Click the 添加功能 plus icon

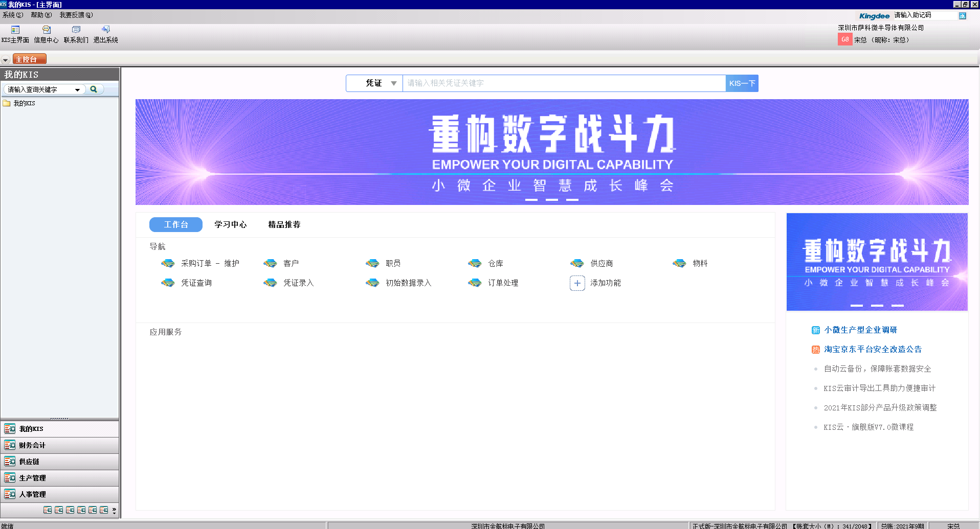coord(577,283)
